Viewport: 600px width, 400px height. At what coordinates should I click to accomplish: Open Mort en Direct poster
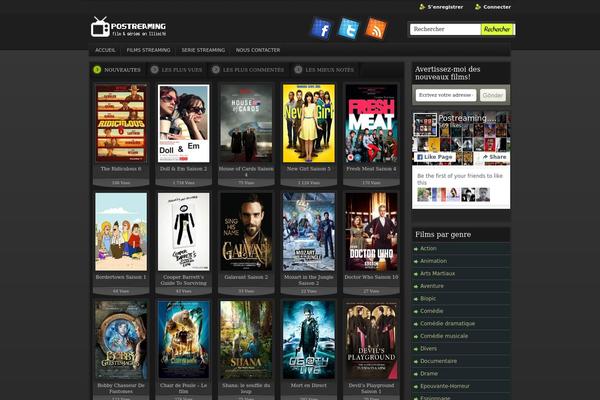tap(309, 340)
